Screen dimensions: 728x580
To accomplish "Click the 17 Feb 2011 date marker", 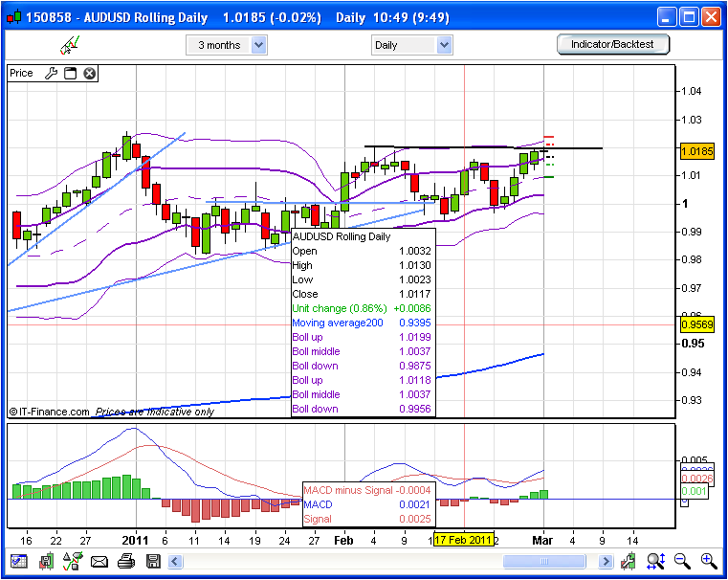I will [463, 540].
